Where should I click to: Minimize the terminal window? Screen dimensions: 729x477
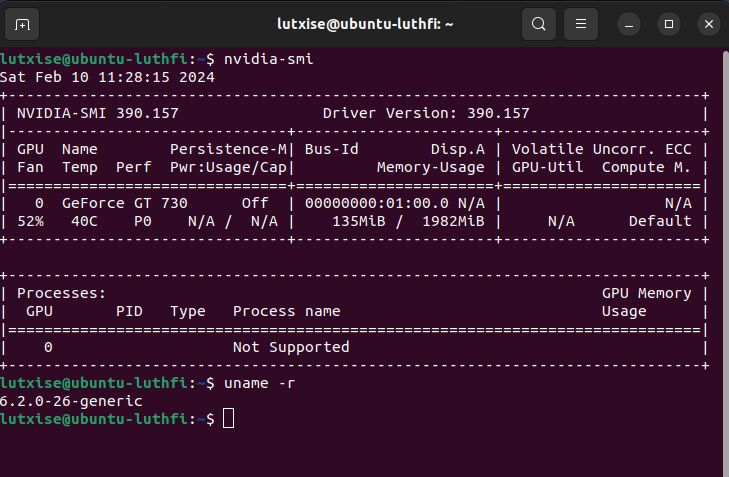pos(629,24)
